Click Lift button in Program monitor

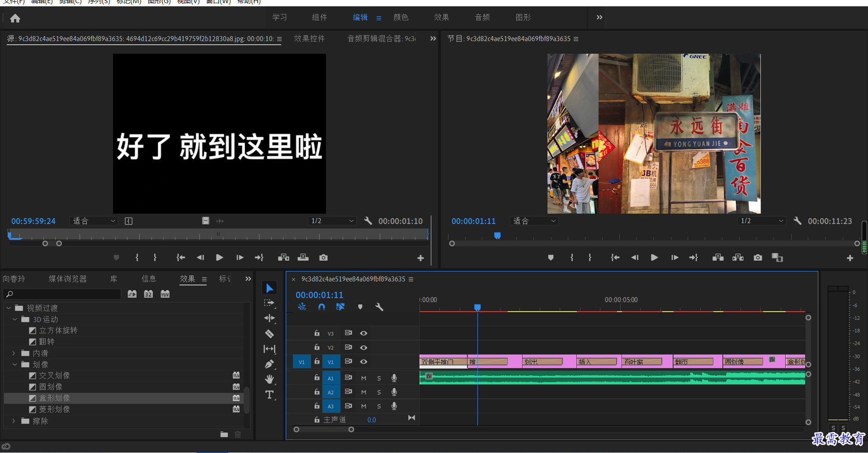tap(718, 257)
